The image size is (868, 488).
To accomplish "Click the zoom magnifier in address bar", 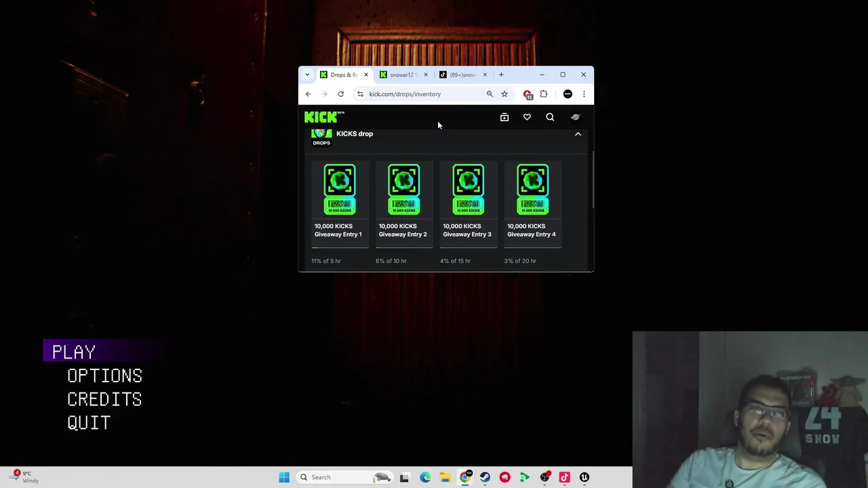I will 490,94.
